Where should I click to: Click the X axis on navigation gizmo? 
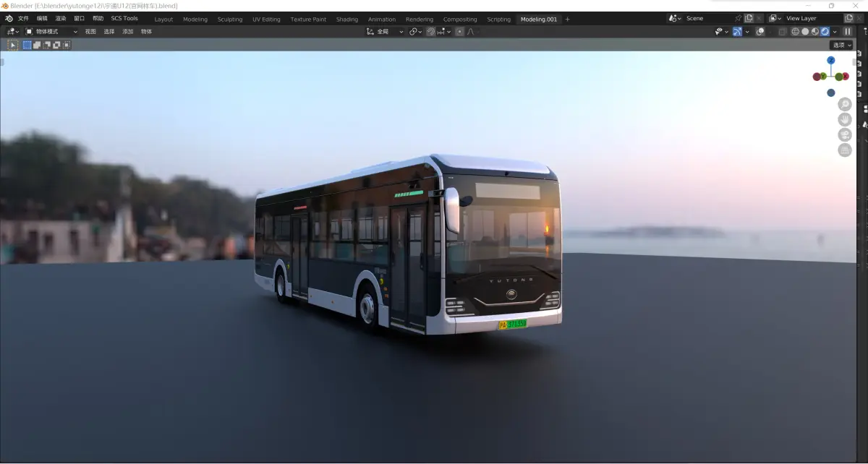[845, 76]
